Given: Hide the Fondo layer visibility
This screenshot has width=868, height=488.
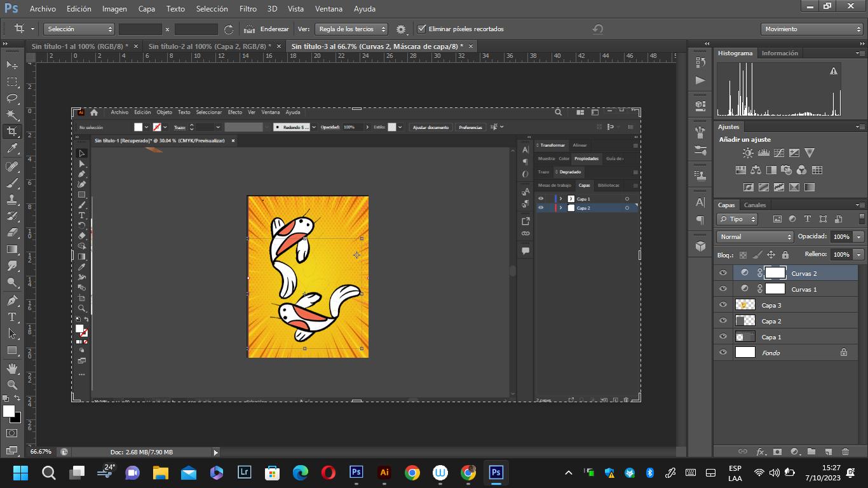Looking at the screenshot, I should point(722,353).
